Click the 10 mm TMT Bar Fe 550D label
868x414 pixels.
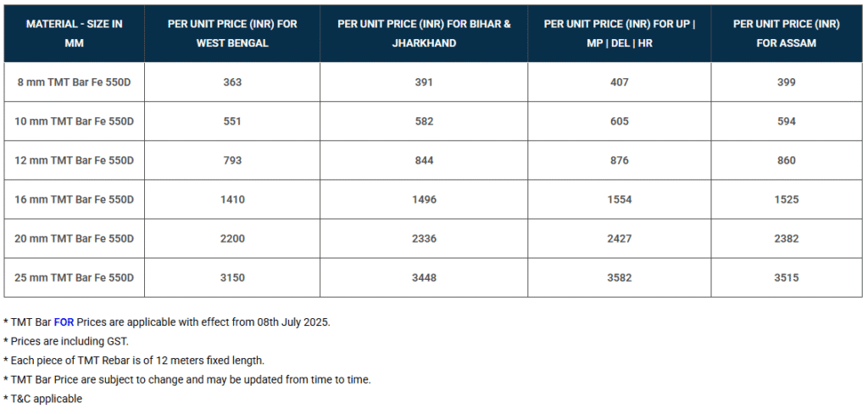[75, 121]
